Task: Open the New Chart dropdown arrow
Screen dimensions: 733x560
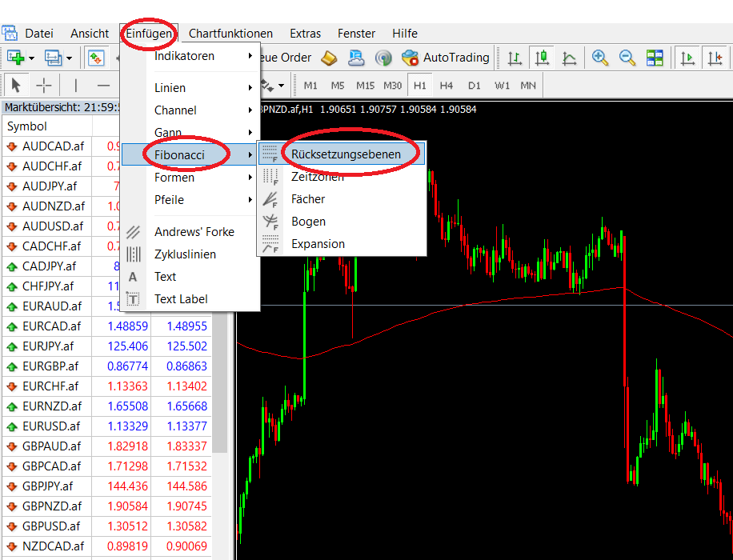Action: 31,58
